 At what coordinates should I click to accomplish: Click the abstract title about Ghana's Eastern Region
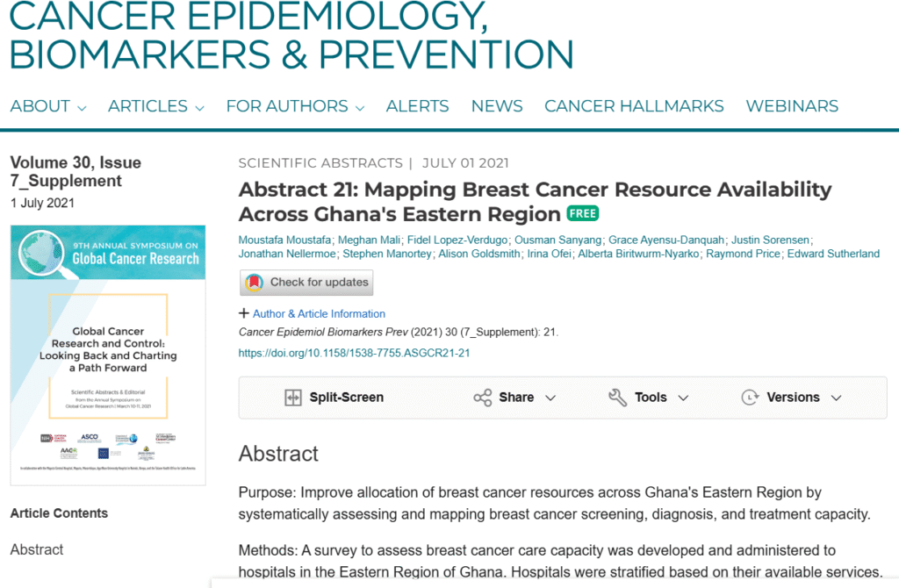[x=535, y=202]
